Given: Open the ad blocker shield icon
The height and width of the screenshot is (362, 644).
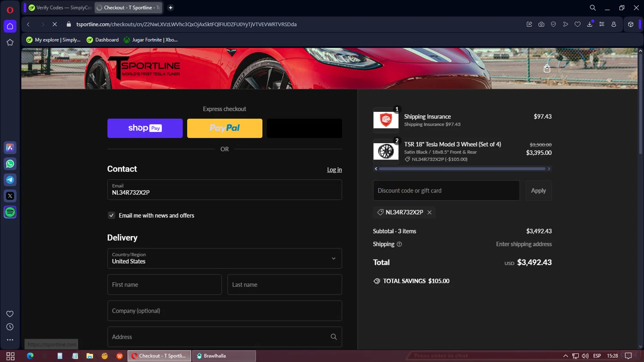Looking at the screenshot, I should click(553, 24).
